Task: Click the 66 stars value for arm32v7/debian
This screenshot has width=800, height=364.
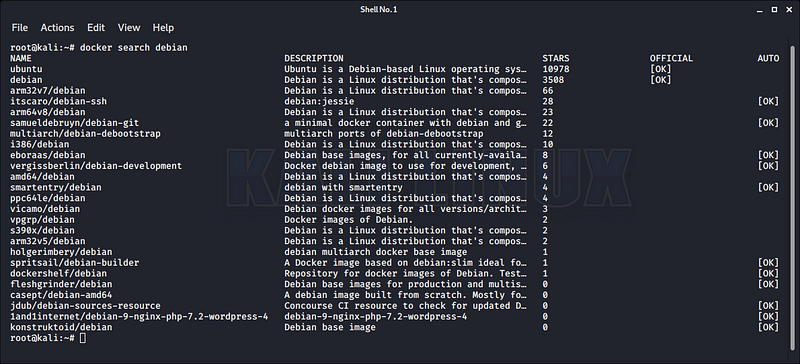Action: 548,90
